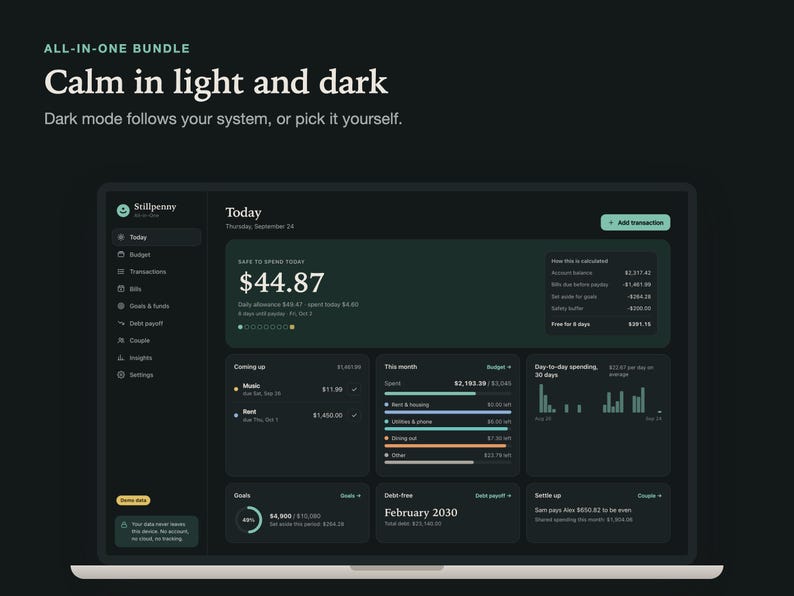Screen dimensions: 794x596
Task: Click the Dining out category label
Action: tap(404, 438)
